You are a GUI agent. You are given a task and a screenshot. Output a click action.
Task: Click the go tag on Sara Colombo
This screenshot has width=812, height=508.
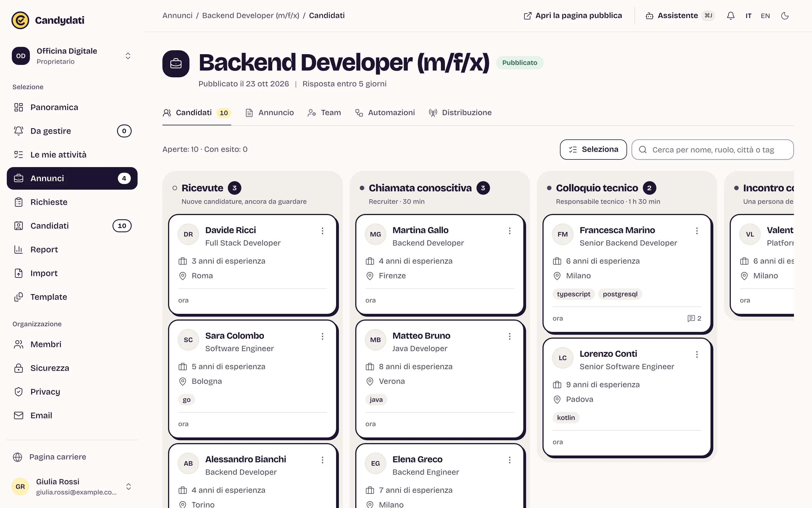coord(187,399)
